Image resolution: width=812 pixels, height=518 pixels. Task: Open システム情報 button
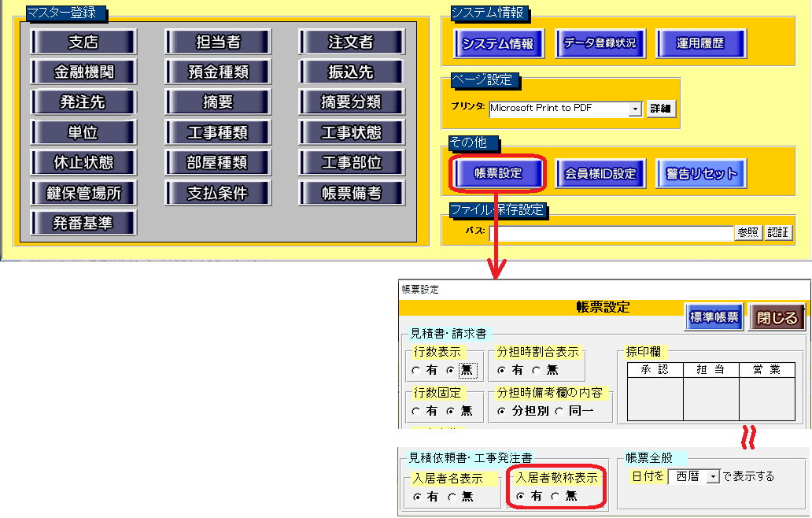498,44
